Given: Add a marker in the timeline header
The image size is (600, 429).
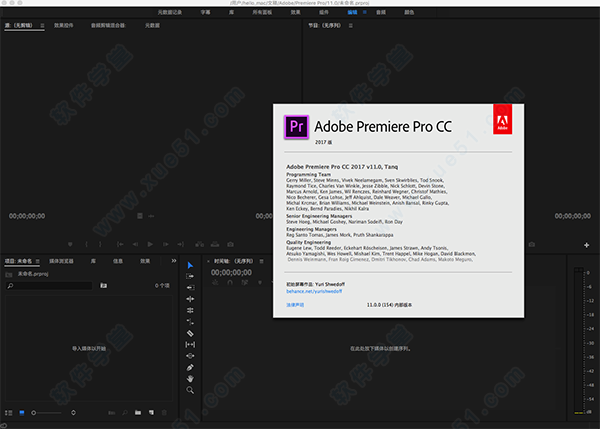Looking at the screenshot, I should pos(260,282).
